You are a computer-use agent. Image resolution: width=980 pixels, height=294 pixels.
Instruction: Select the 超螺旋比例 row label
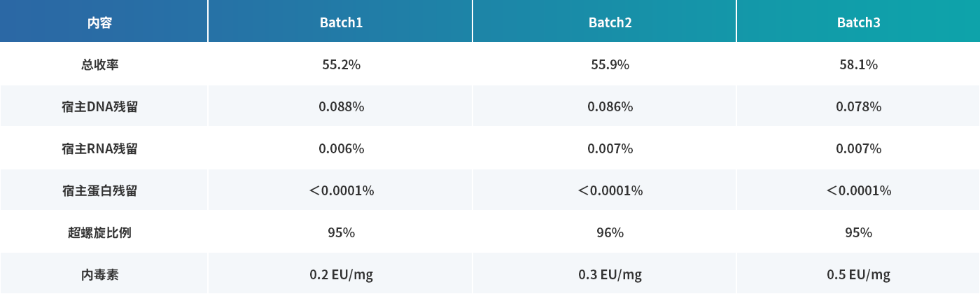(x=99, y=232)
